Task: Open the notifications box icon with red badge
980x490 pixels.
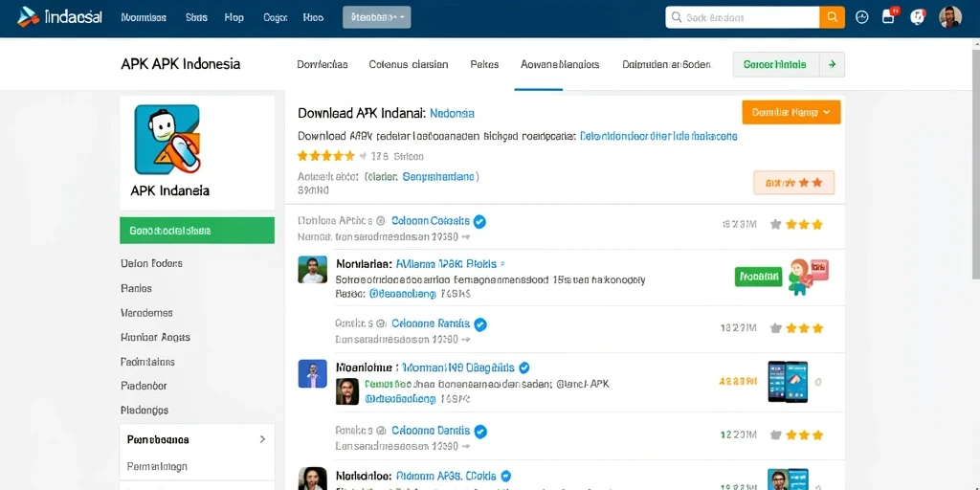Action: [x=889, y=16]
